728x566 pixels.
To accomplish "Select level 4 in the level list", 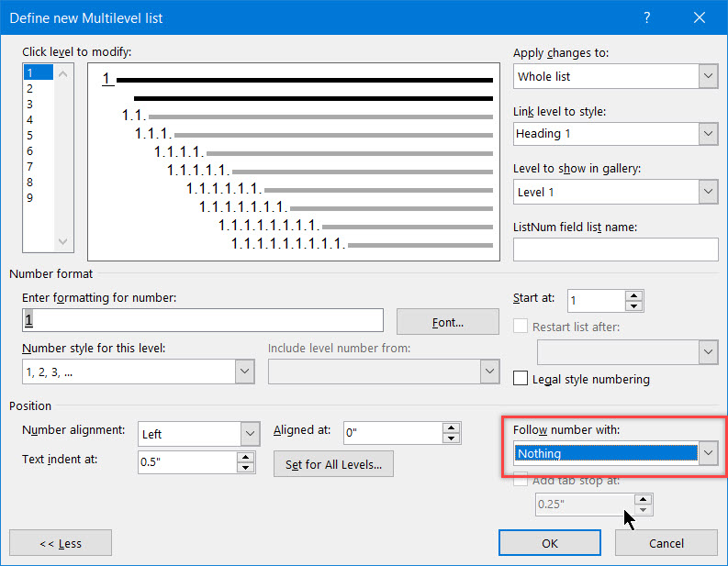I will coord(39,119).
